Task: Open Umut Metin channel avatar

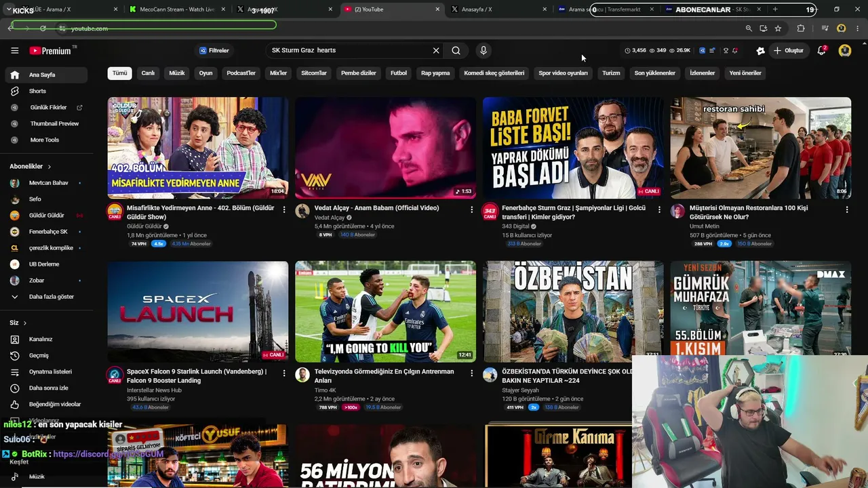Action: pos(677,211)
